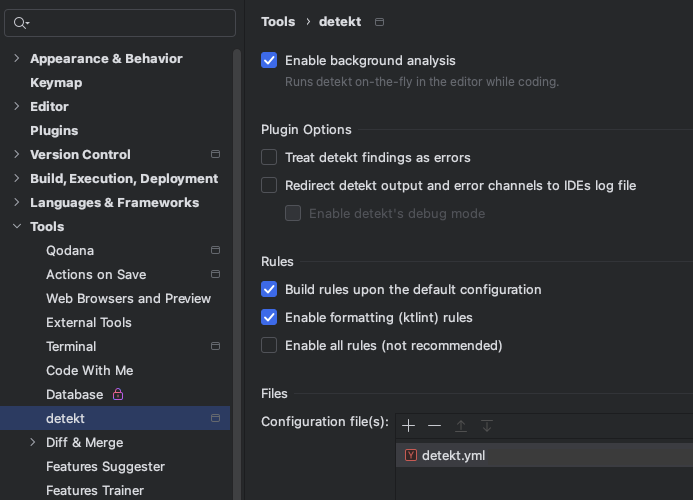Disable the Enable background analysis checkbox
Viewport: 693px width, 500px height.
point(269,61)
